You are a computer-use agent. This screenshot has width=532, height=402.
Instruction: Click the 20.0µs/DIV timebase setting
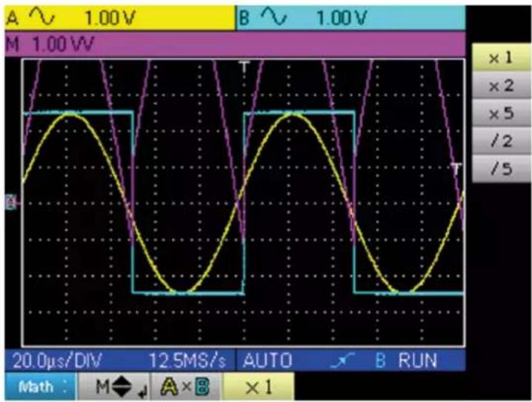point(56,361)
